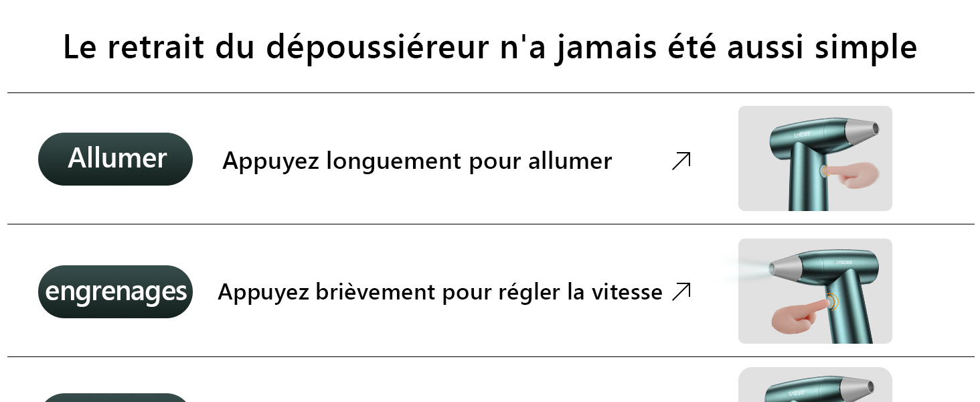Click the text "Appuyez longuement pour allumer"
Image resolution: width=980 pixels, height=402 pixels.
[x=417, y=161]
